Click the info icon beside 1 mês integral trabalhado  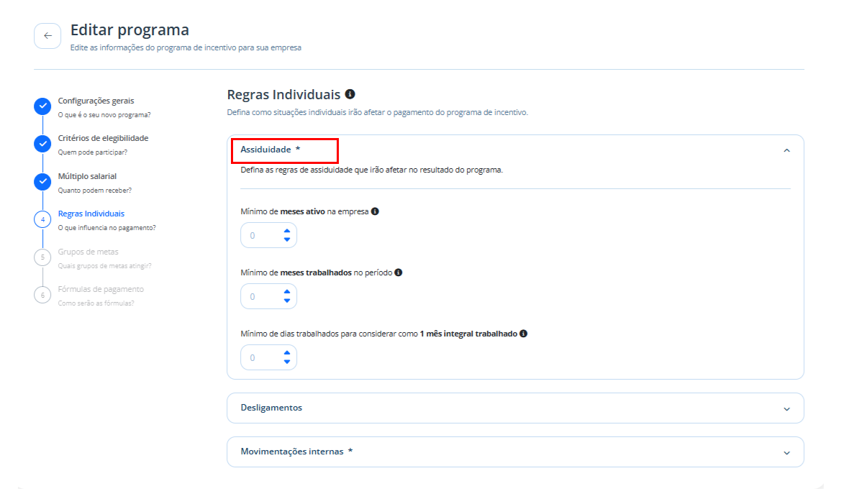524,334
